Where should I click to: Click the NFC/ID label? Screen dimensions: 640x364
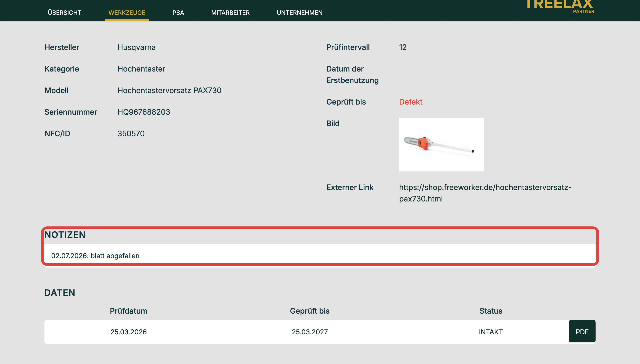(x=57, y=134)
